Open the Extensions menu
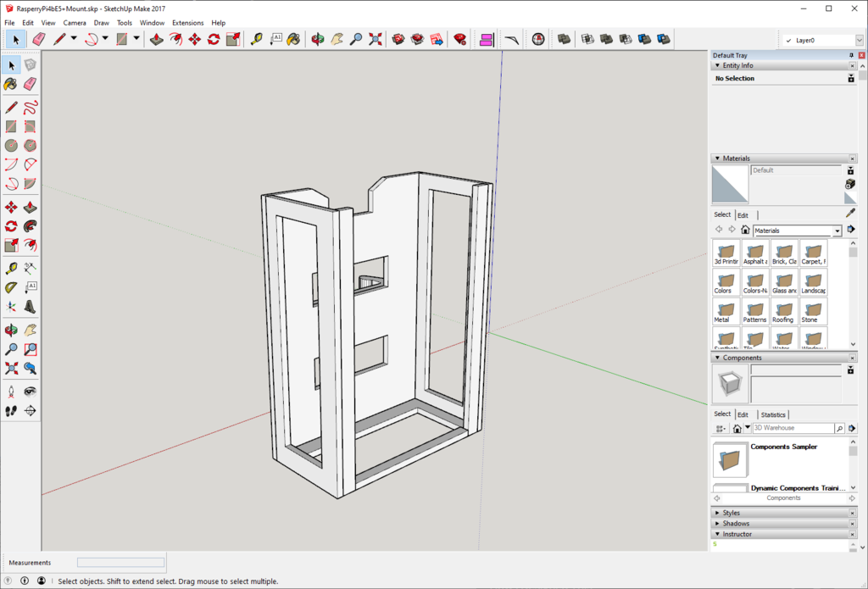The width and height of the screenshot is (868, 589). tap(187, 23)
